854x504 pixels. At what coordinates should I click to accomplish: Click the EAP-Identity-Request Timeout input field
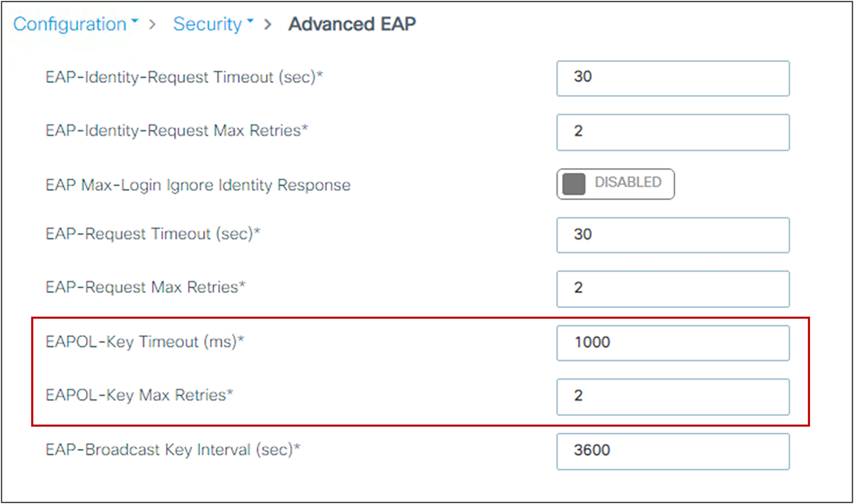pyautogui.click(x=673, y=78)
